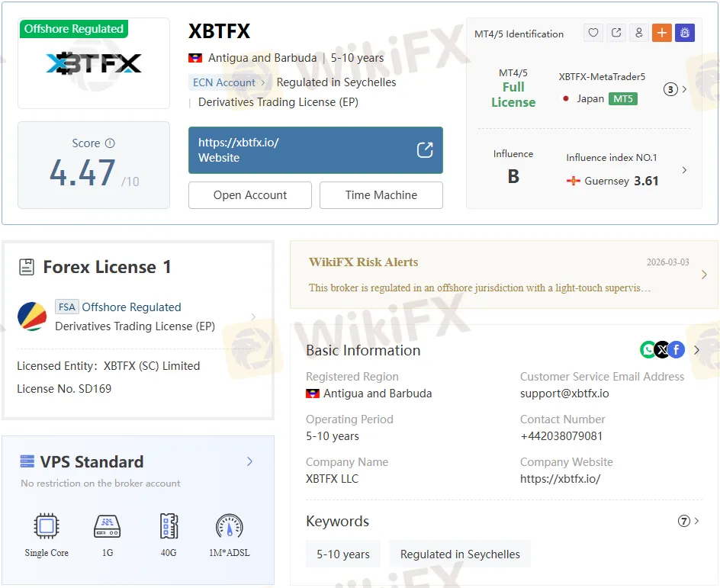The height and width of the screenshot is (588, 720).
Task: Click the Full License status text
Action: point(513,95)
